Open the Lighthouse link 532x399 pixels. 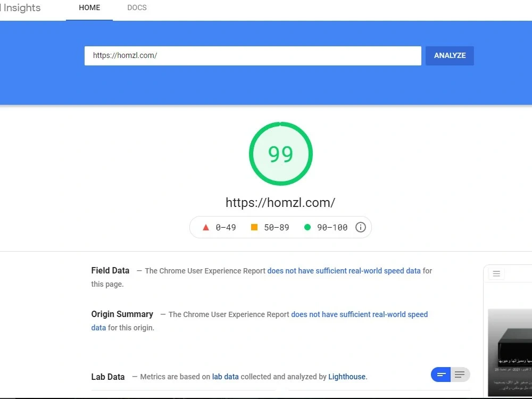(347, 377)
